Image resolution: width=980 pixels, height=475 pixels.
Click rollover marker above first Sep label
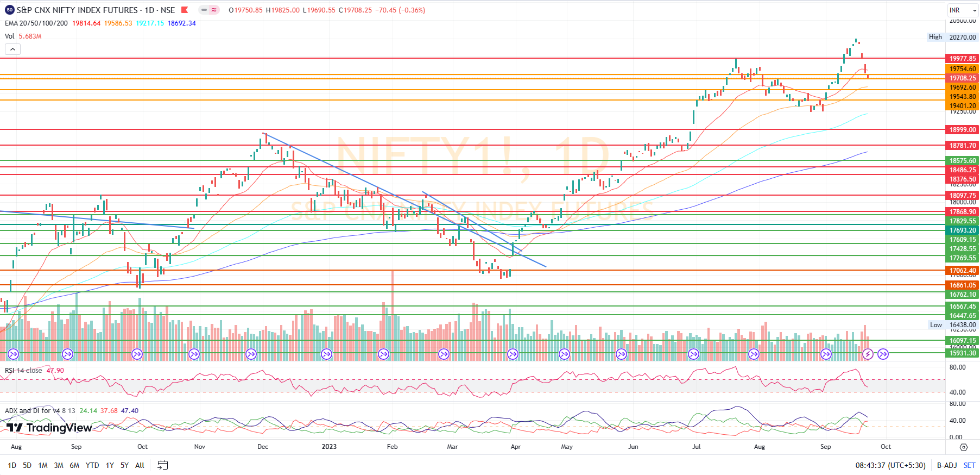67,354
